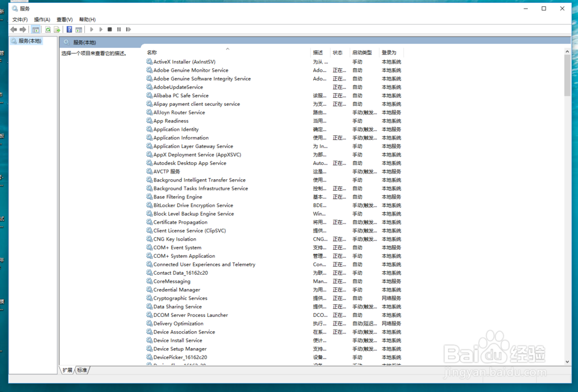The width and height of the screenshot is (578, 392).
Task: Open the 文件(F) menu
Action: [x=21, y=19]
